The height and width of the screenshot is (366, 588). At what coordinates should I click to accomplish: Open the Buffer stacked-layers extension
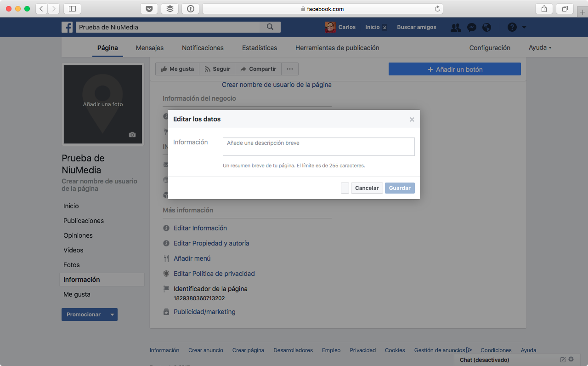pos(170,9)
